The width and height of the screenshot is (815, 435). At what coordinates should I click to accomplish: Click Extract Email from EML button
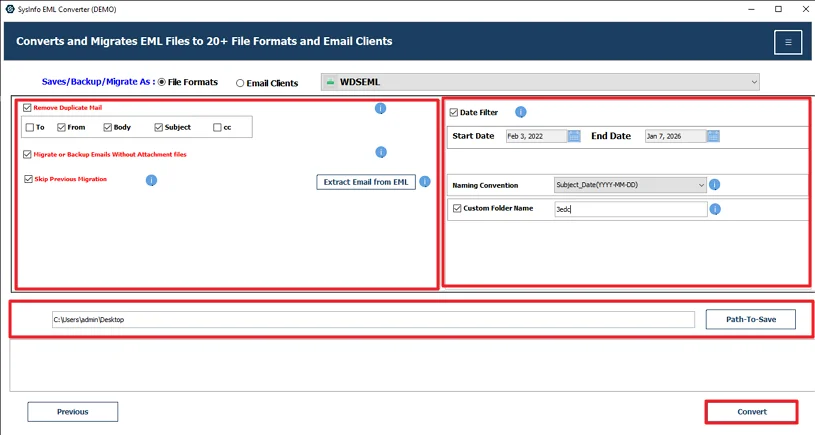[366, 182]
